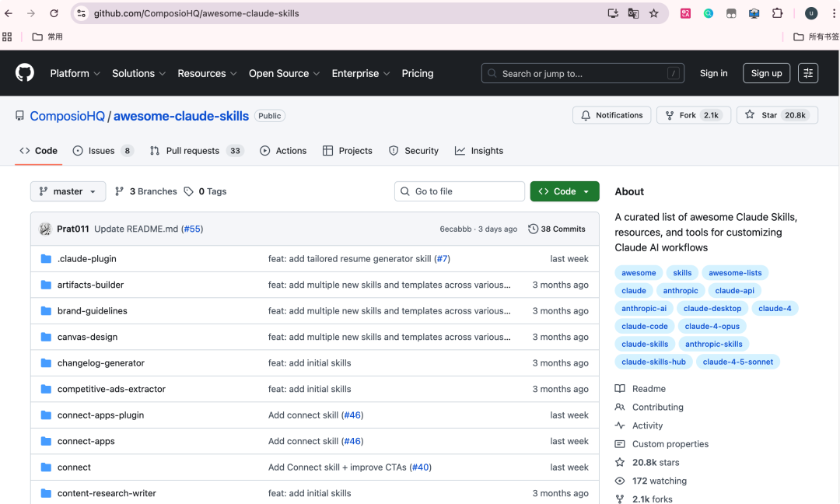Open the 0 Tags link
This screenshot has height=504, width=840.
tap(205, 191)
